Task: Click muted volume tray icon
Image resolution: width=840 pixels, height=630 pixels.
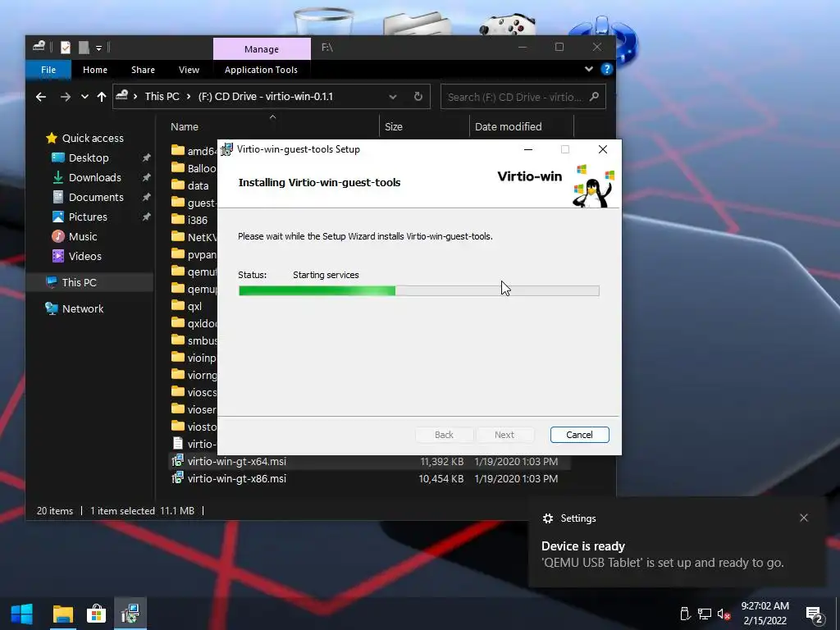Action: click(x=724, y=614)
